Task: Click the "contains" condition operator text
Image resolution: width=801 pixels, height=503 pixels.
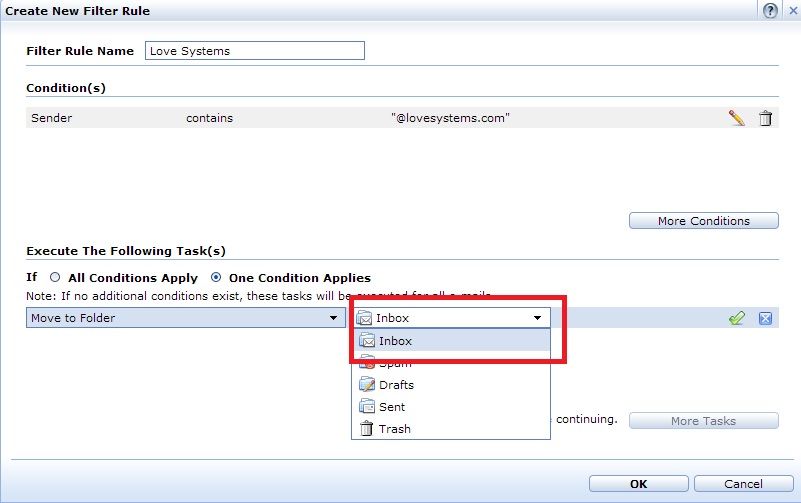Action: coord(209,118)
